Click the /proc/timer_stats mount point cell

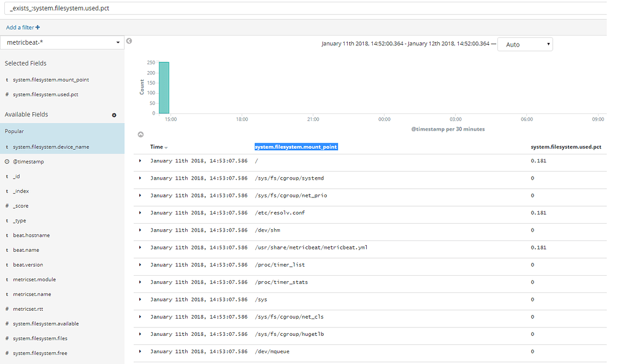[281, 282]
